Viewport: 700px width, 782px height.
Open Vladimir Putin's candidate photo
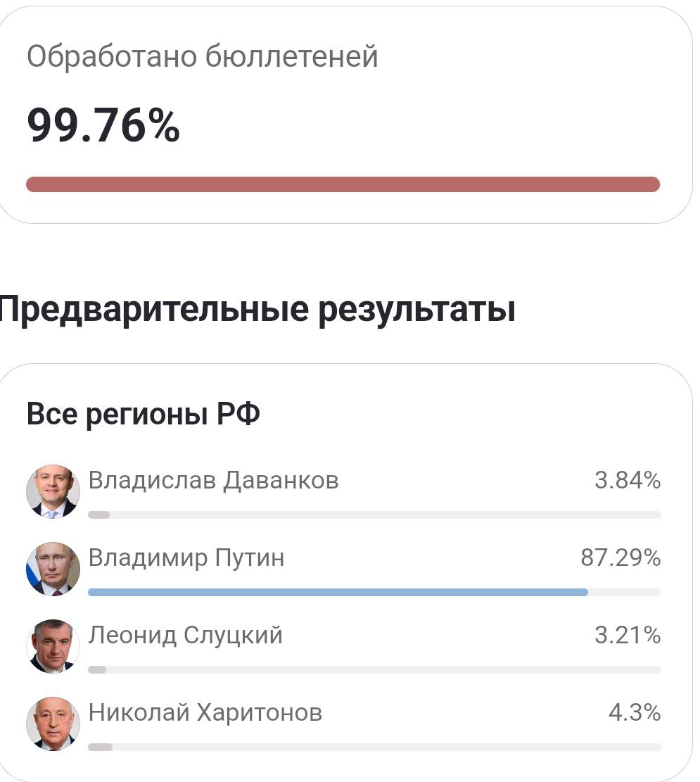click(x=53, y=569)
